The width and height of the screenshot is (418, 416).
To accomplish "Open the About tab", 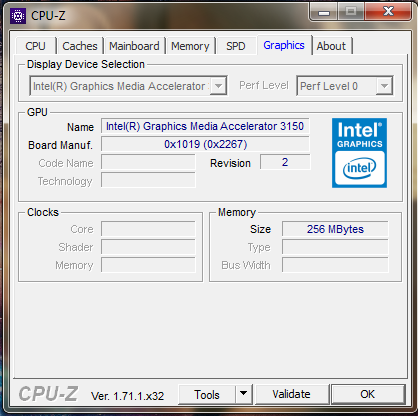I will (x=331, y=46).
